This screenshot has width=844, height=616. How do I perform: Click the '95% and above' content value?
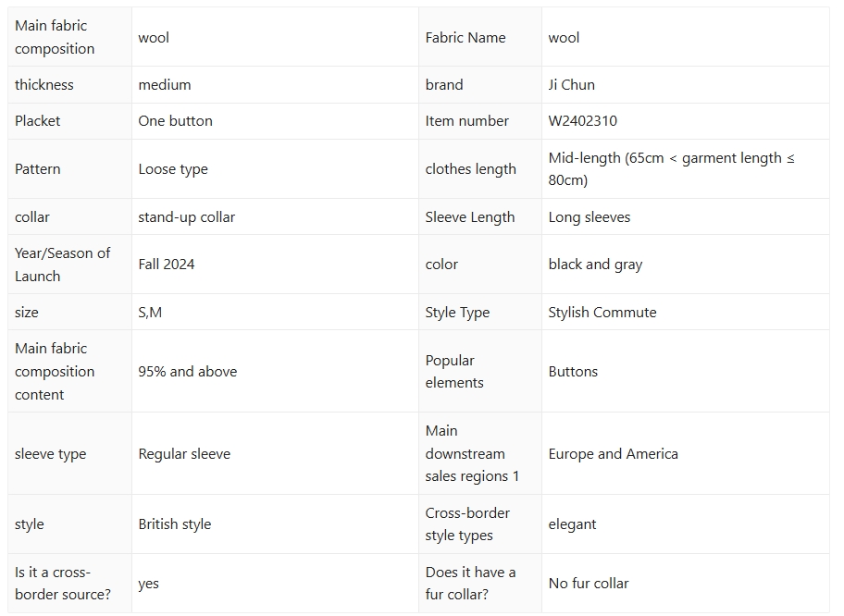(x=187, y=372)
